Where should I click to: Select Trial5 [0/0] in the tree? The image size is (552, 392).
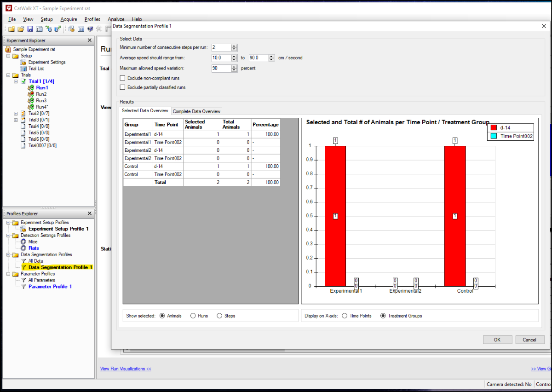[x=39, y=133]
